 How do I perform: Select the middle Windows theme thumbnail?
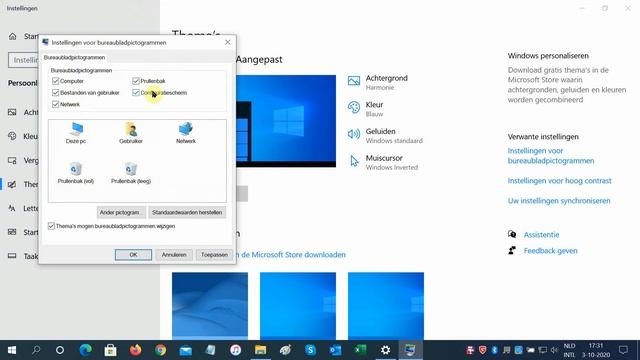298,306
